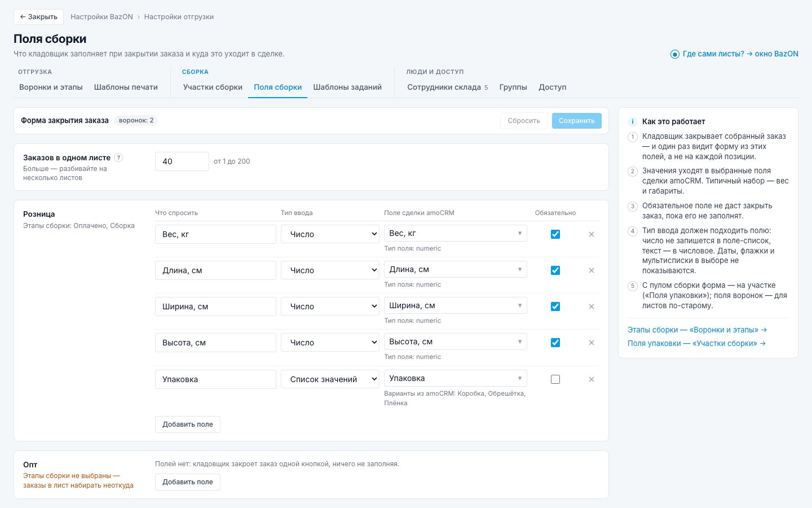The width and height of the screenshot is (812, 508).
Task: Edit the Упаковка question text field
Action: 215,379
